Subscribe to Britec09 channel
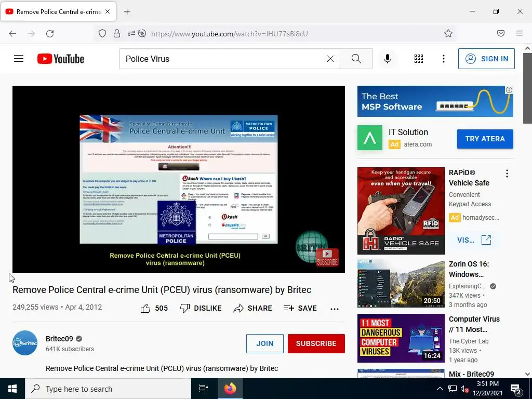Viewport: 532px width, 399px height. click(316, 343)
